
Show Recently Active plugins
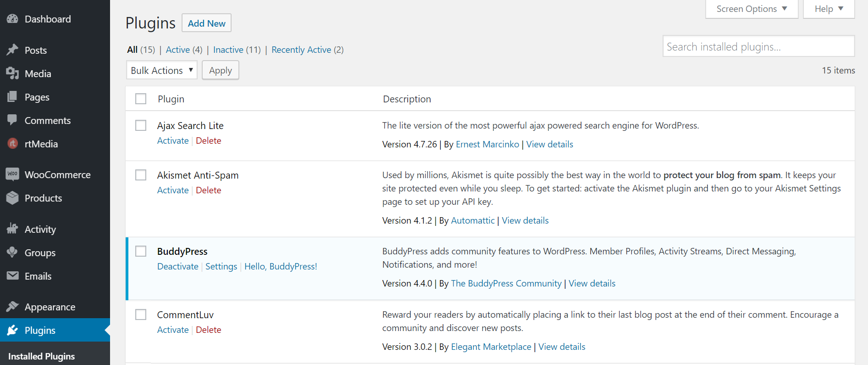click(307, 50)
